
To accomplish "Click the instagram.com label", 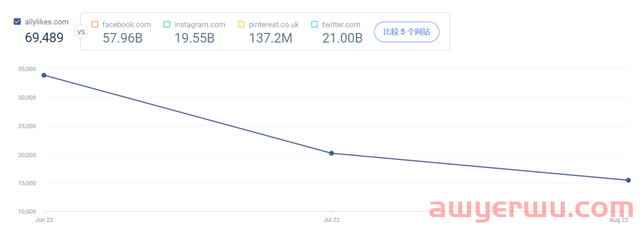I will tap(200, 24).
